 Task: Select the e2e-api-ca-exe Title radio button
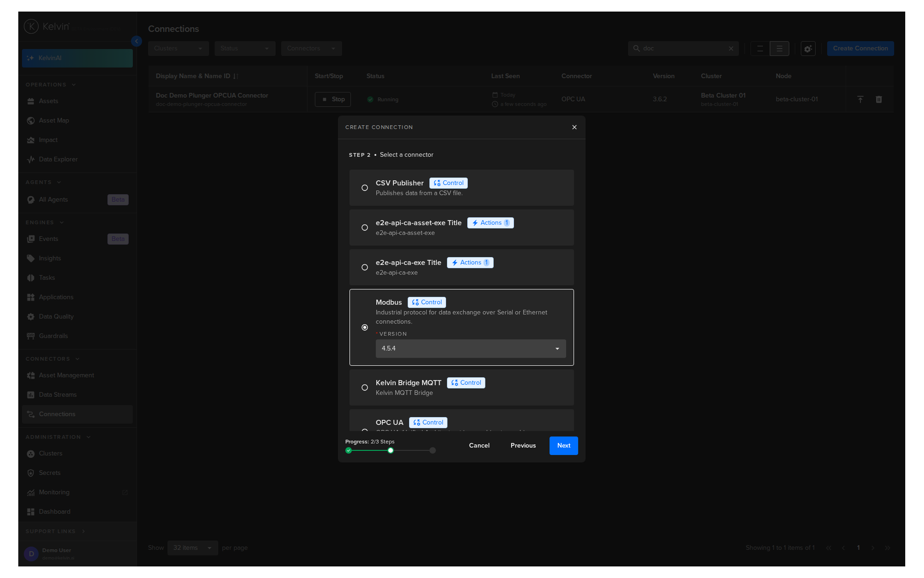[365, 267]
